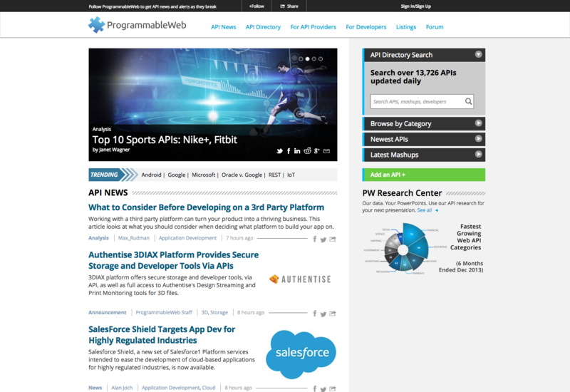This screenshot has width=570, height=392.
Task: Expand the Newest APIs panel
Action: point(478,138)
